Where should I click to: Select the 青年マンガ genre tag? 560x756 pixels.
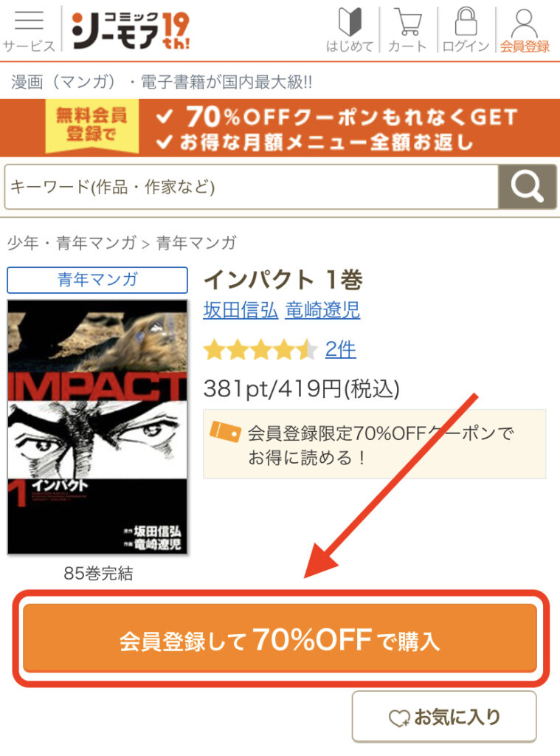pos(97,280)
